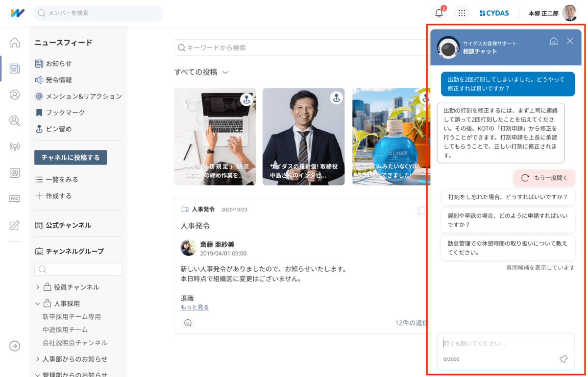Screen dimensions: 588x377
Task: Select the broadcast antenna icon in sidebar
Action: coord(14,147)
